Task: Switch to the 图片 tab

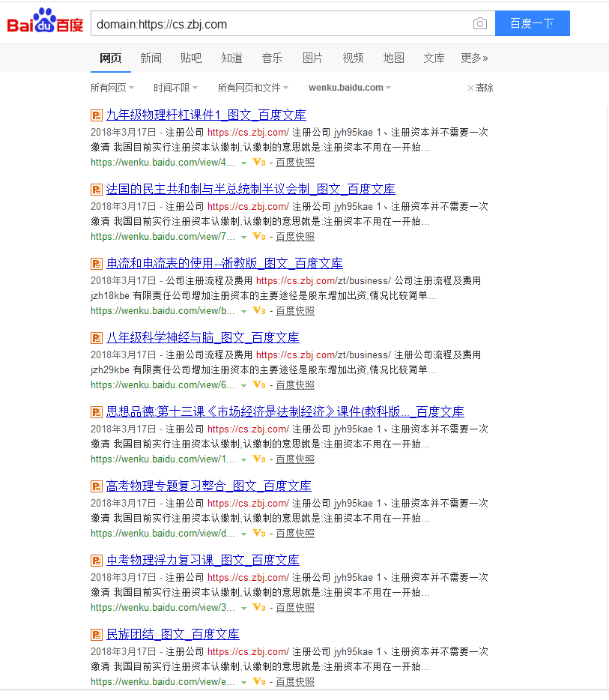Action: click(x=312, y=58)
